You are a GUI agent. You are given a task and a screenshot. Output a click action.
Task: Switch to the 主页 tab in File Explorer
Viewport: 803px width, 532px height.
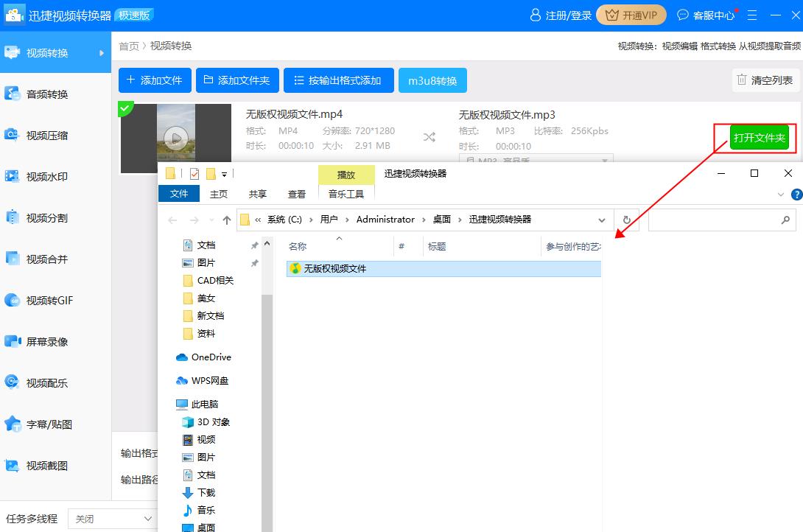tap(218, 194)
